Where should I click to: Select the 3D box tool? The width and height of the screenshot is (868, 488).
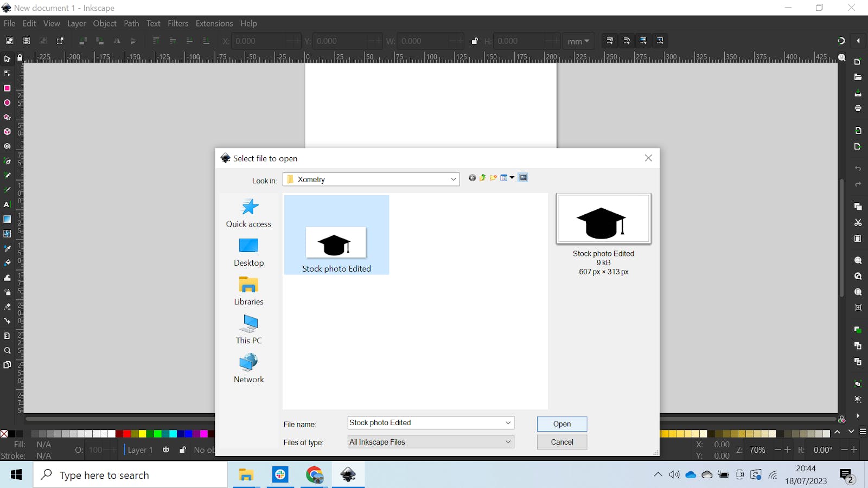click(x=7, y=132)
